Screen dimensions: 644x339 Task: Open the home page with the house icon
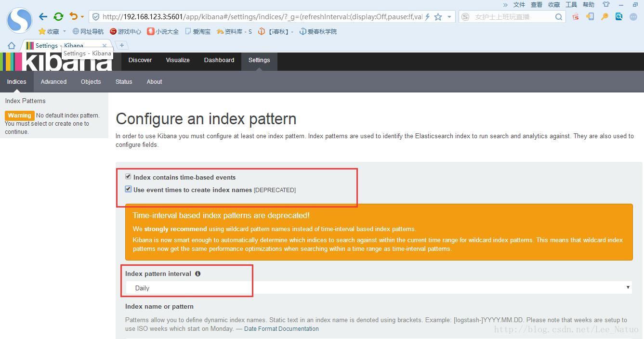(x=12, y=45)
